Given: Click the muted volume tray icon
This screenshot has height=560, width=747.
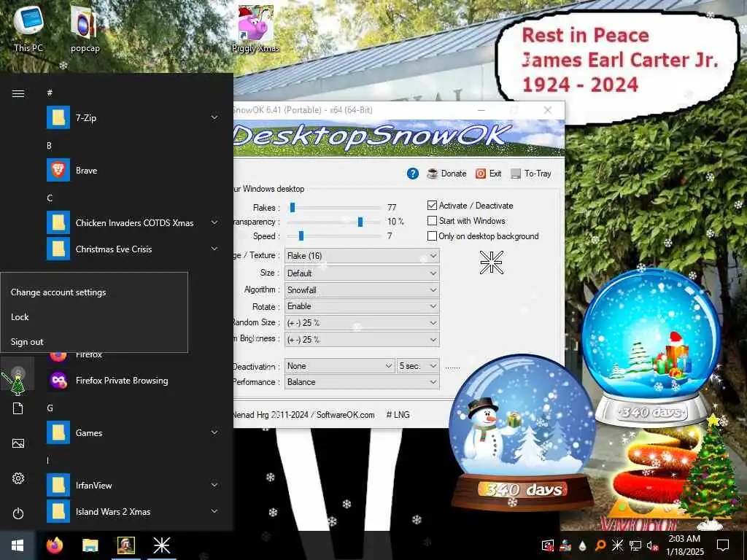Looking at the screenshot, I should coord(653,545).
